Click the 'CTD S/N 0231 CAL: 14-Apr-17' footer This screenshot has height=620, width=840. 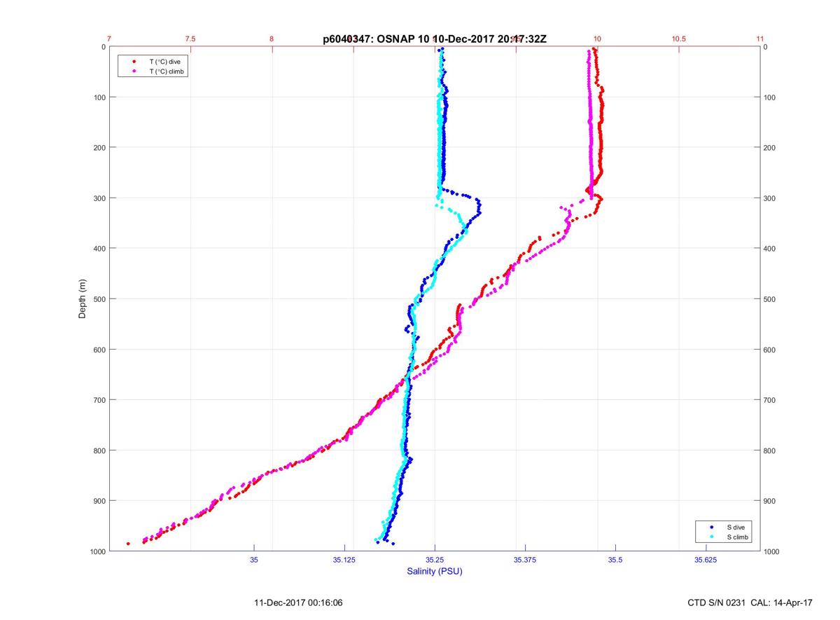750,602
